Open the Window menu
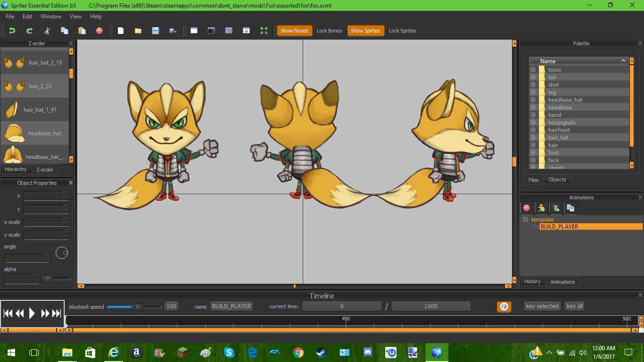This screenshot has height=362, width=644. click(51, 16)
